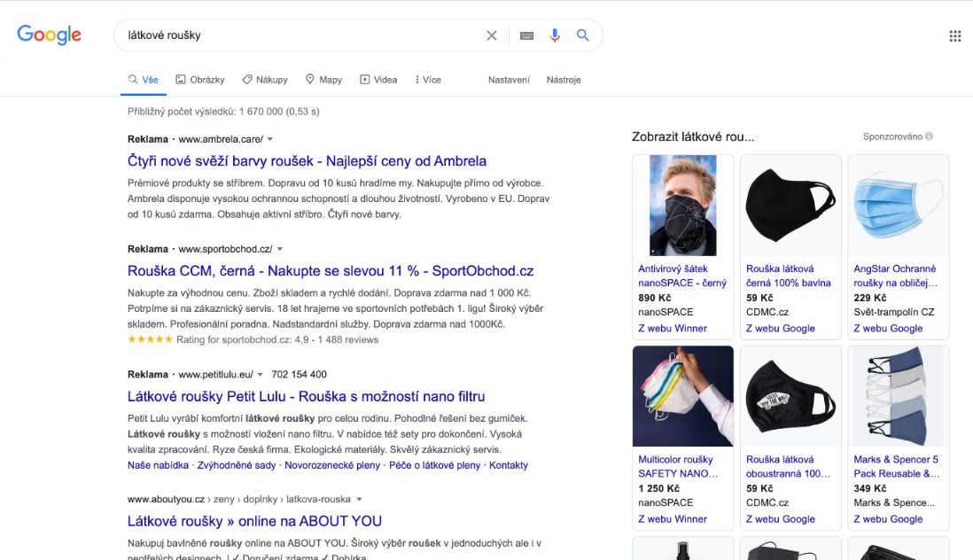Screen dimensions: 973x560
Task: Select the Vše tab
Action: tap(144, 80)
